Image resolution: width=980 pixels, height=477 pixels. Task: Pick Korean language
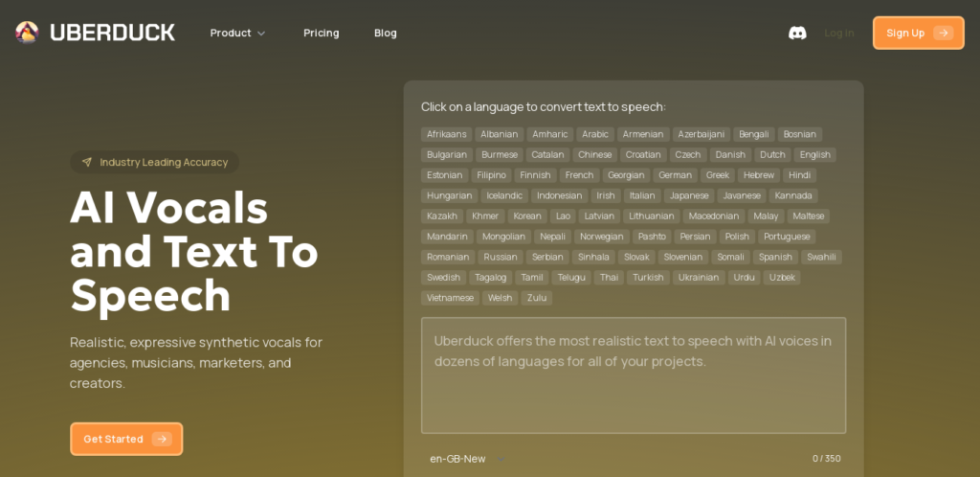[527, 216]
